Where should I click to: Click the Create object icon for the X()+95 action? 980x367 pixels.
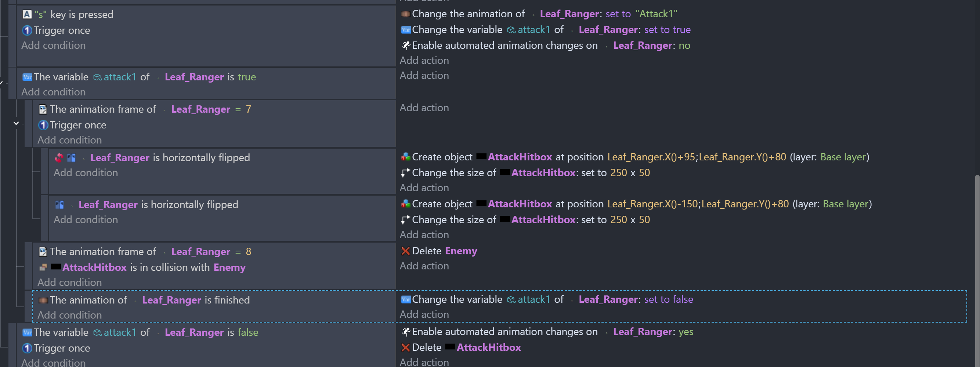click(405, 157)
